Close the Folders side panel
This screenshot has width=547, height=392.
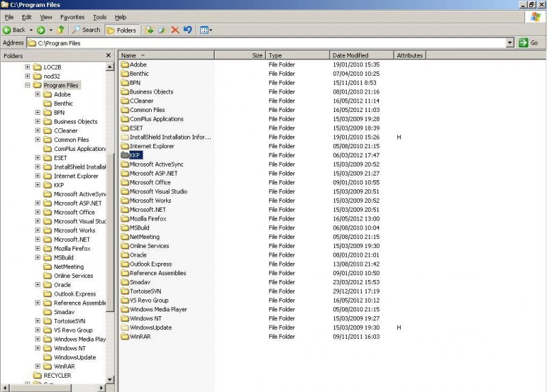(108, 55)
